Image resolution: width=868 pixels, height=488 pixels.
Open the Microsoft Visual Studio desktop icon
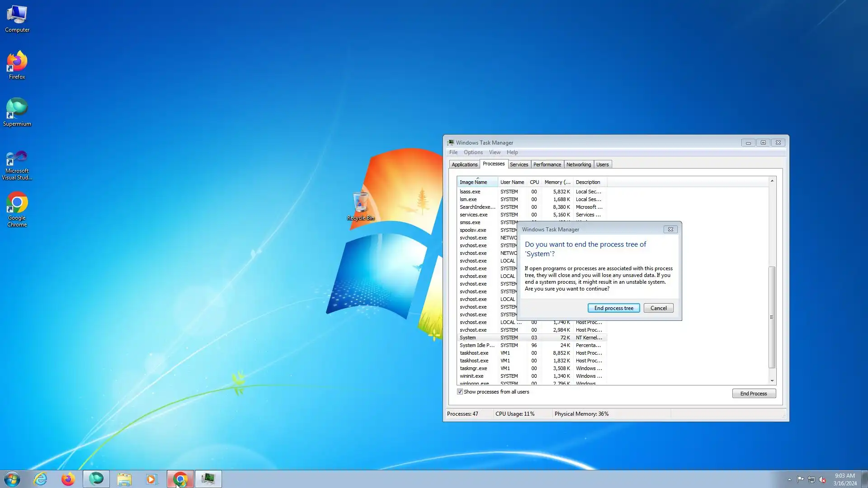pyautogui.click(x=17, y=164)
